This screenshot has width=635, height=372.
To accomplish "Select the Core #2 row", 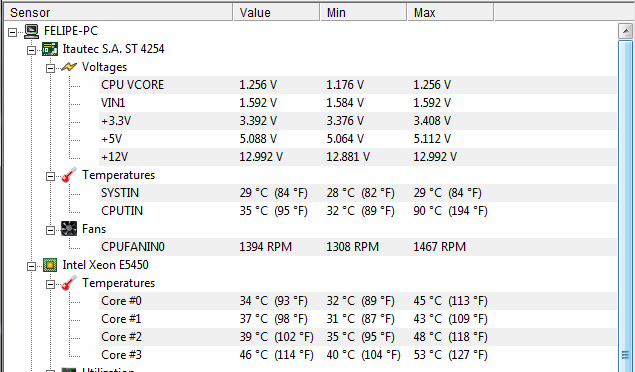I will point(358,337).
